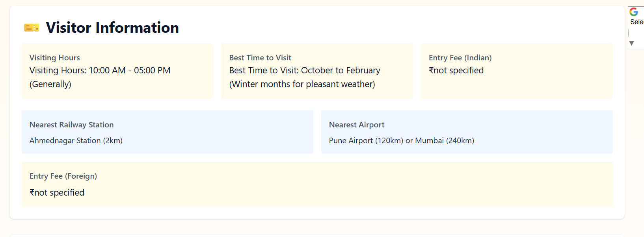The height and width of the screenshot is (237, 644).
Task: Click the (Generally) text in visiting hours
Action: pos(50,84)
